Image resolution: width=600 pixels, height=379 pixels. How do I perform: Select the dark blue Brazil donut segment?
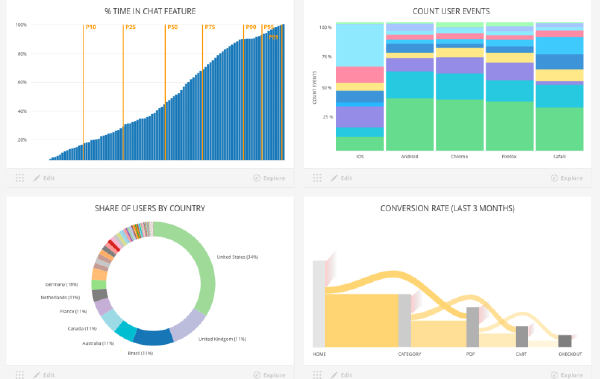point(153,337)
